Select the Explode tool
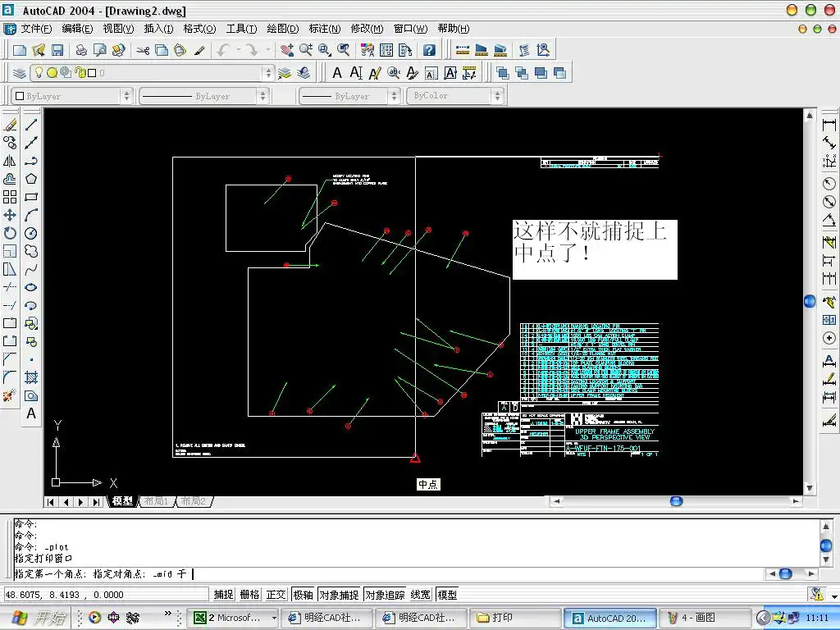Screen dimensions: 840x630 10,396
